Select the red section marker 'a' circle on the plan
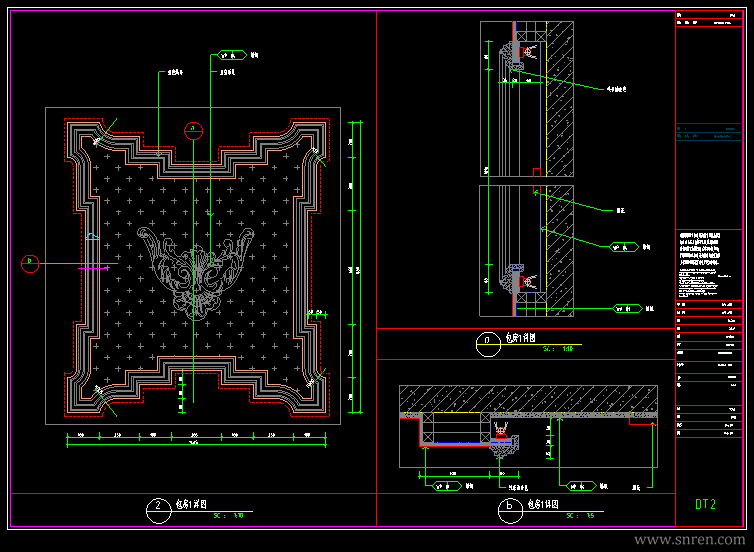754x552 pixels. (x=194, y=130)
